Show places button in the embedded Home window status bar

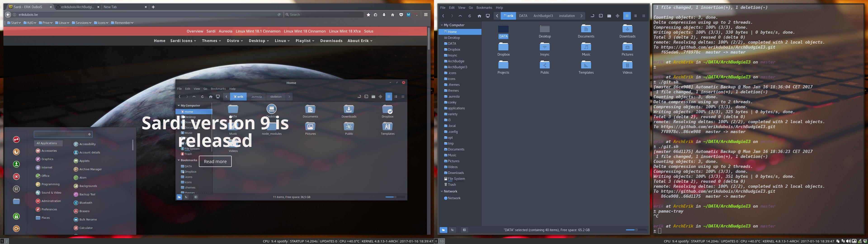pyautogui.click(x=179, y=197)
